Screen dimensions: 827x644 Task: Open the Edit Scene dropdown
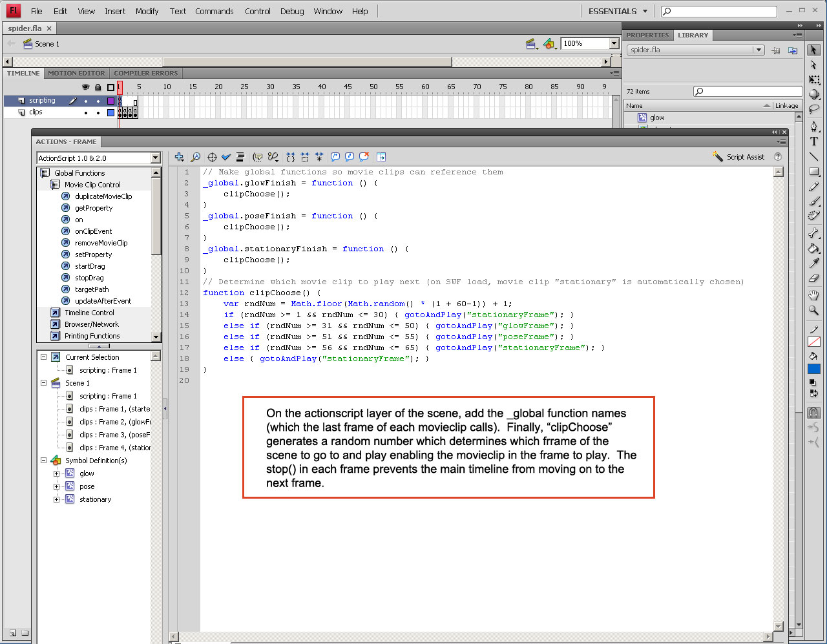[x=532, y=44]
